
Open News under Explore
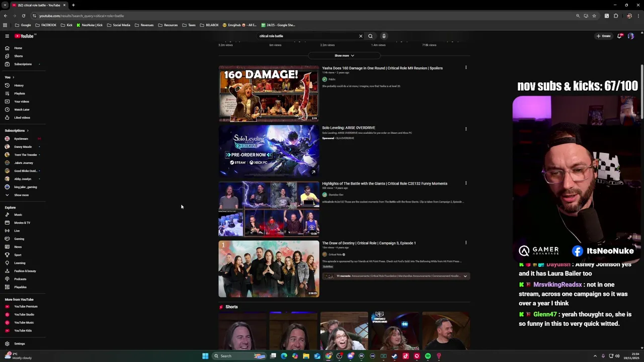pos(18,247)
